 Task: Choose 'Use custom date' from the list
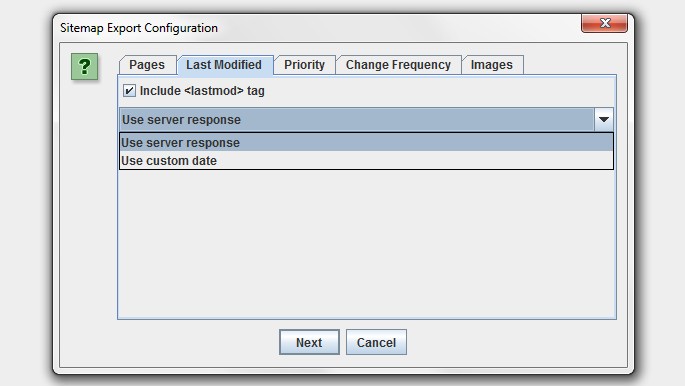pyautogui.click(x=366, y=160)
